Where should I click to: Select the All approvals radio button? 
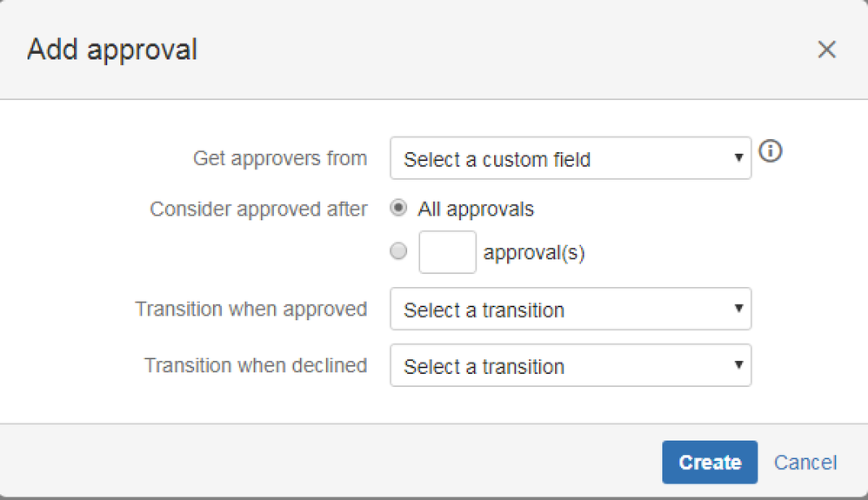398,208
